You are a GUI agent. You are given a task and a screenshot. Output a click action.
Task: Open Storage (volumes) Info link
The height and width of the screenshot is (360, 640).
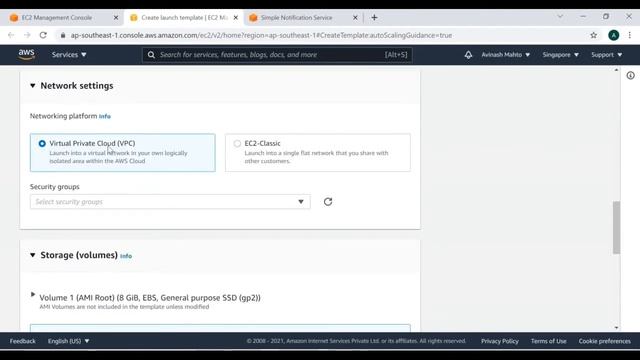pos(126,256)
